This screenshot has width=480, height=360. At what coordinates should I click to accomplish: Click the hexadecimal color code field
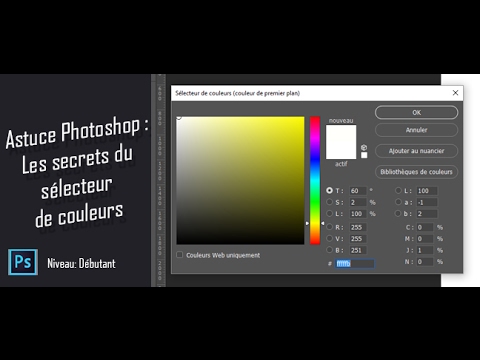pos(355,264)
